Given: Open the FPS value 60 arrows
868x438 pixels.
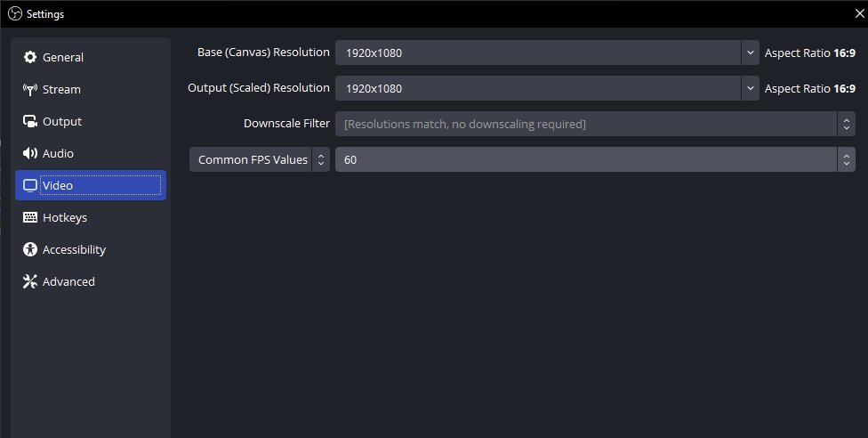Looking at the screenshot, I should coord(846,159).
